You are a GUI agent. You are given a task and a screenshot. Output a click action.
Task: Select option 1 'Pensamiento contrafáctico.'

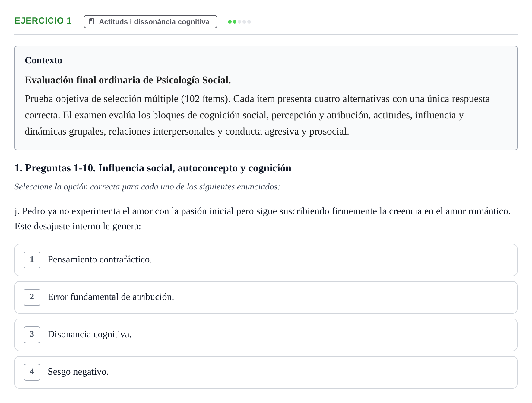click(266, 260)
